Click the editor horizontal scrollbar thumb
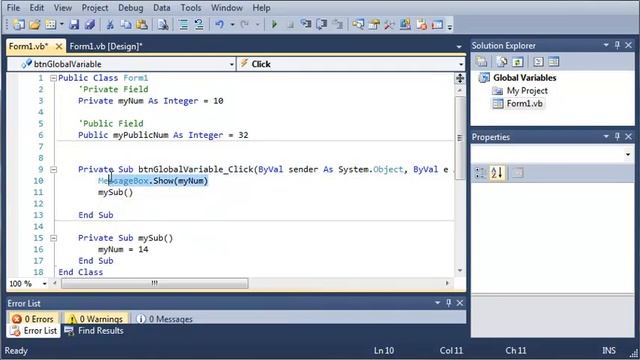640x360 pixels. tap(154, 283)
